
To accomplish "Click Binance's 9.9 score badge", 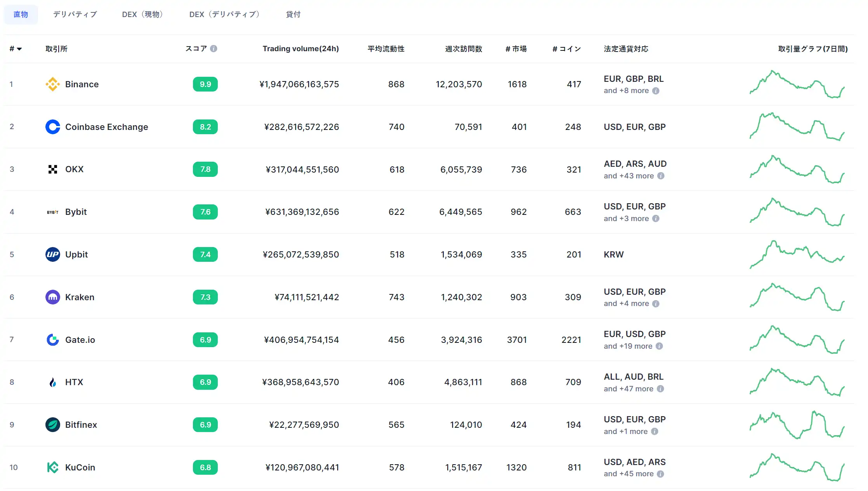I will (205, 84).
